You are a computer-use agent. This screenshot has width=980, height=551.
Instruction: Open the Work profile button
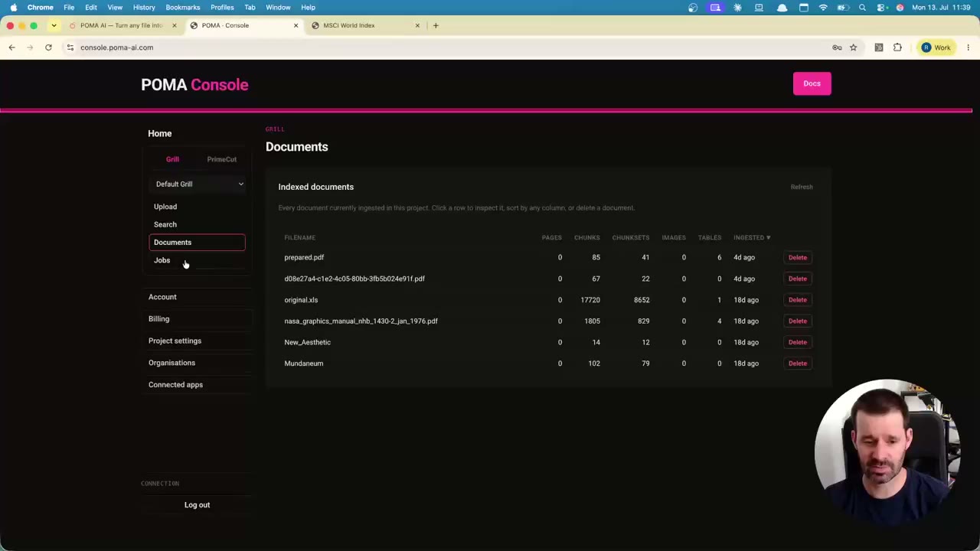(x=936, y=47)
